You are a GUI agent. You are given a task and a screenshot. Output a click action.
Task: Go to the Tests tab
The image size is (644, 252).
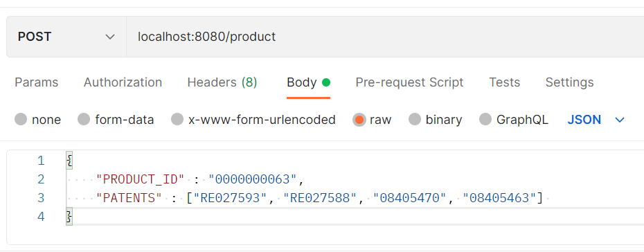[x=504, y=82]
